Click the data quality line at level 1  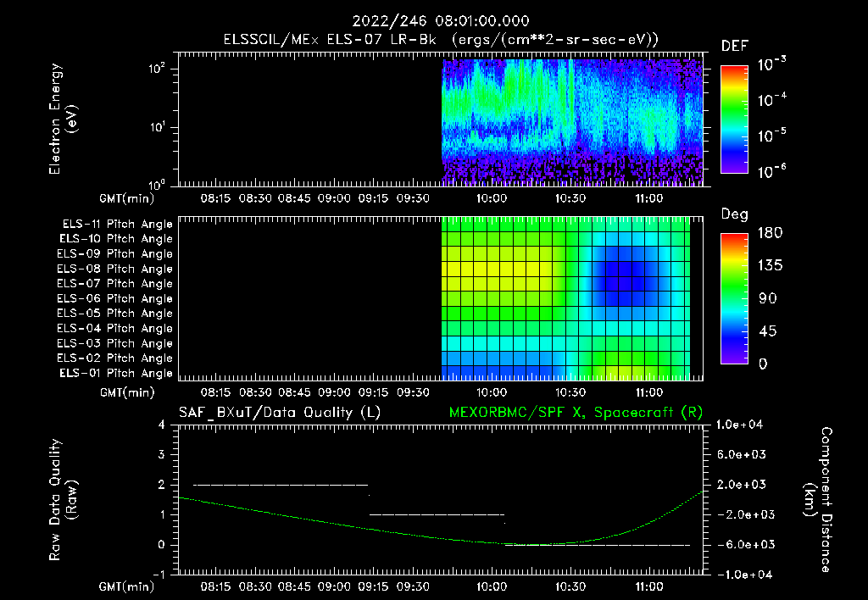pyautogui.click(x=437, y=514)
